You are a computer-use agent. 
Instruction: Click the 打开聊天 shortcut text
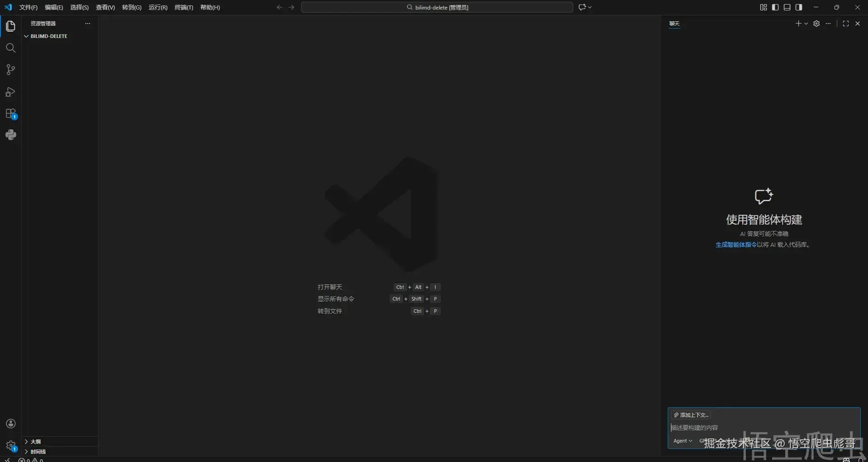tap(330, 287)
